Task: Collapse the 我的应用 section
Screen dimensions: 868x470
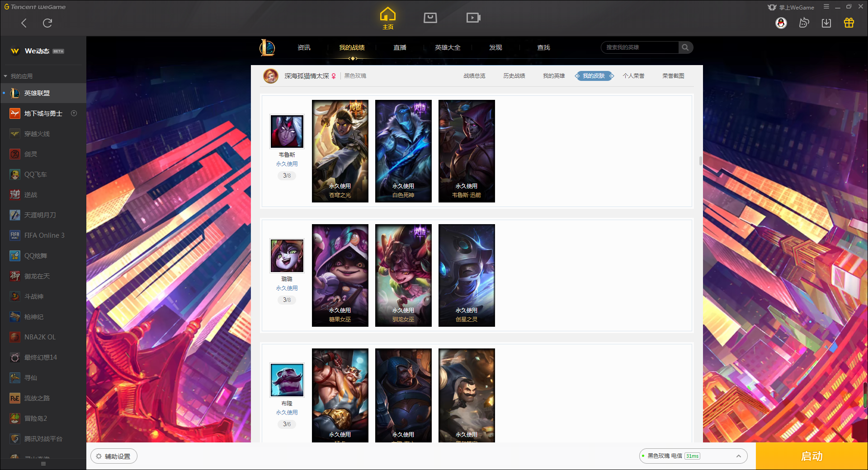Action: (x=18, y=76)
